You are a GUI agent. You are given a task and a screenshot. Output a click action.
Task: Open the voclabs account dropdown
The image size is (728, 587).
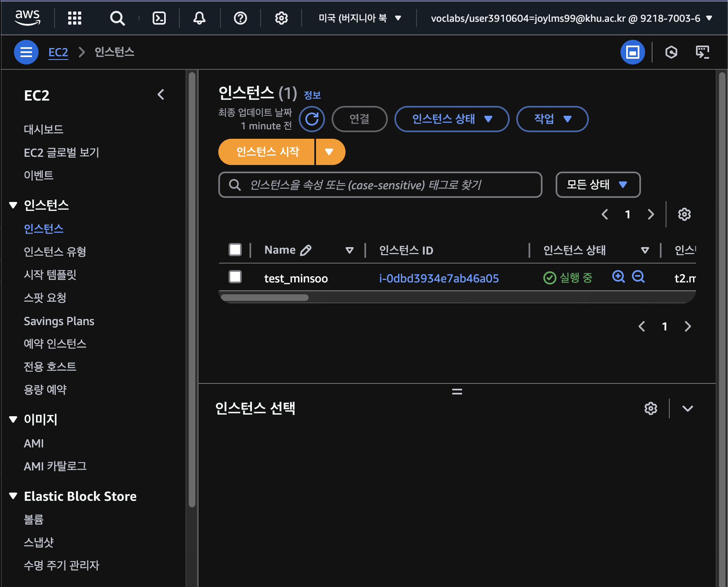tap(571, 18)
